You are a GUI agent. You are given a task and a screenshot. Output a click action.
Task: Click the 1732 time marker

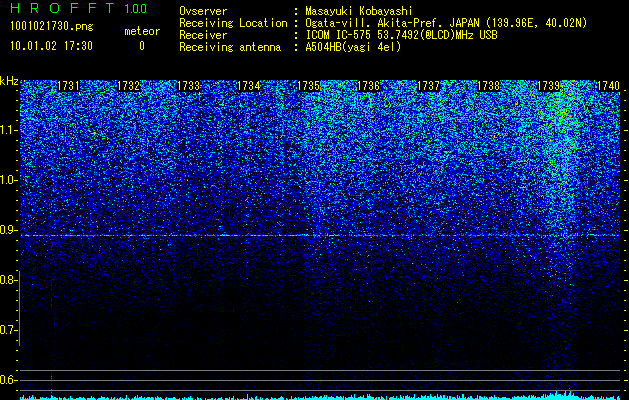tap(128, 86)
